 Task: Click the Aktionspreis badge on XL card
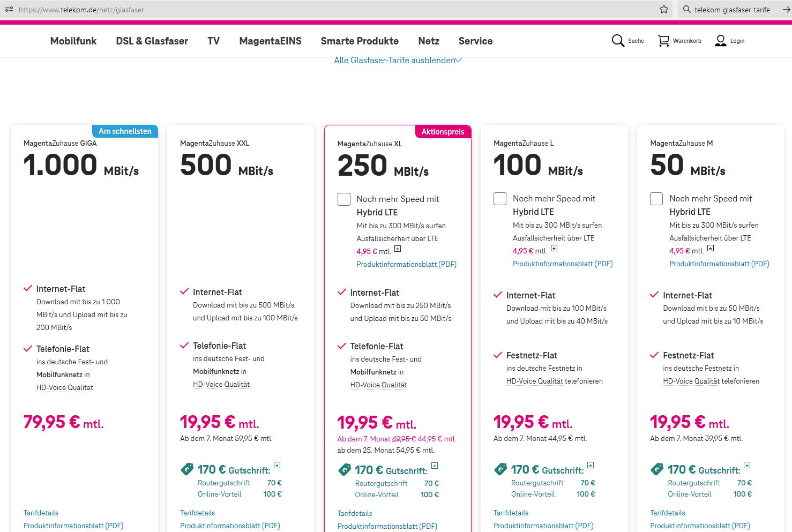tap(443, 132)
